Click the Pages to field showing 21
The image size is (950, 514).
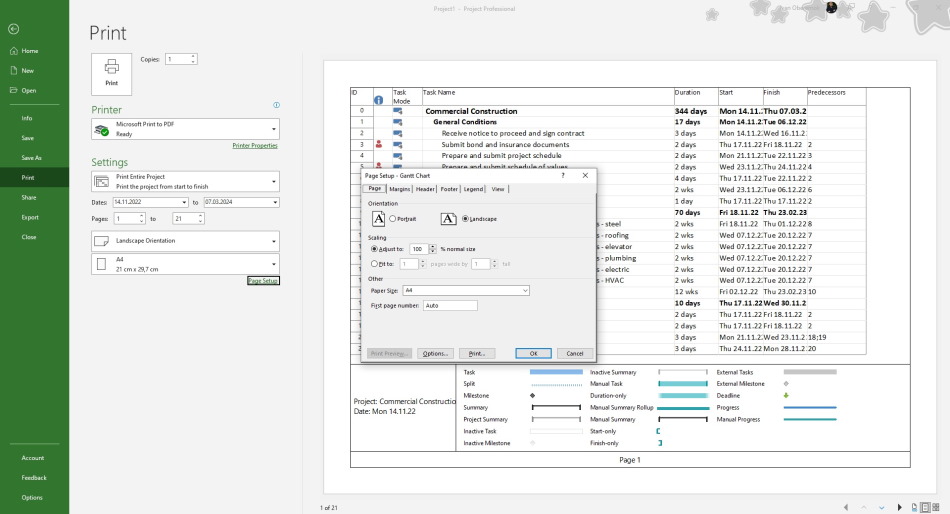point(185,218)
